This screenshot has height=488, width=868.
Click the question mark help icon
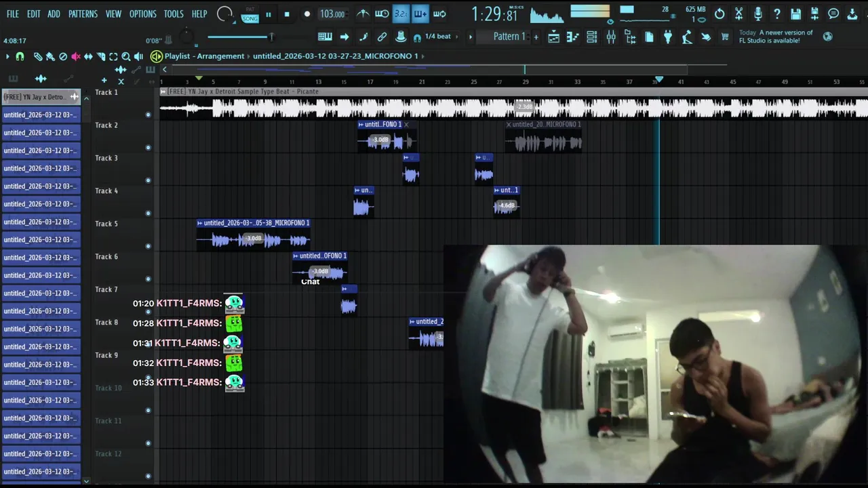coord(777,14)
